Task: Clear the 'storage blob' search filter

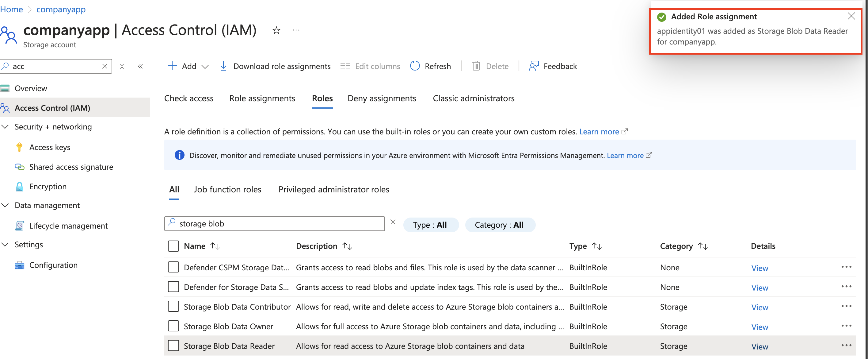Action: point(393,222)
